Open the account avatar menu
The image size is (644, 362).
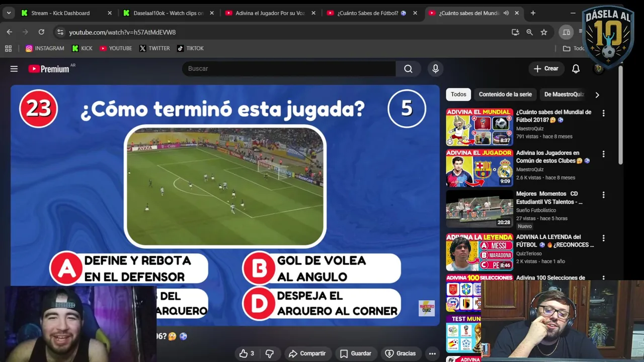click(x=598, y=68)
